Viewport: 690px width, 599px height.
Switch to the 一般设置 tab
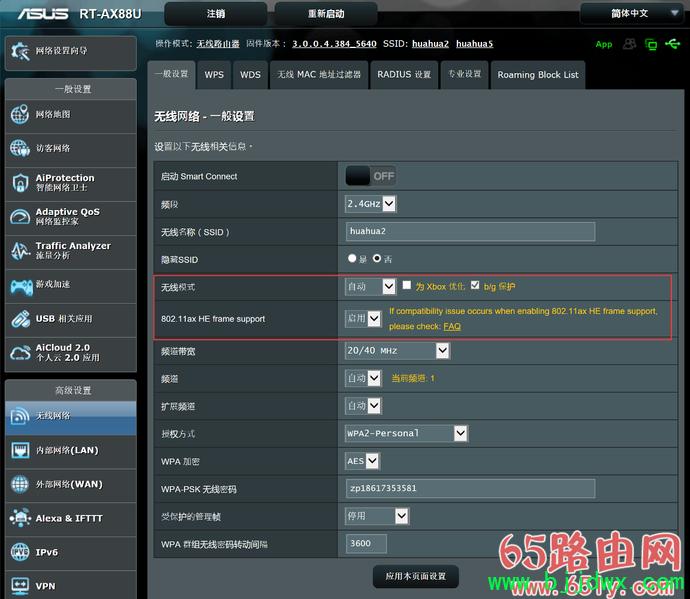[172, 74]
